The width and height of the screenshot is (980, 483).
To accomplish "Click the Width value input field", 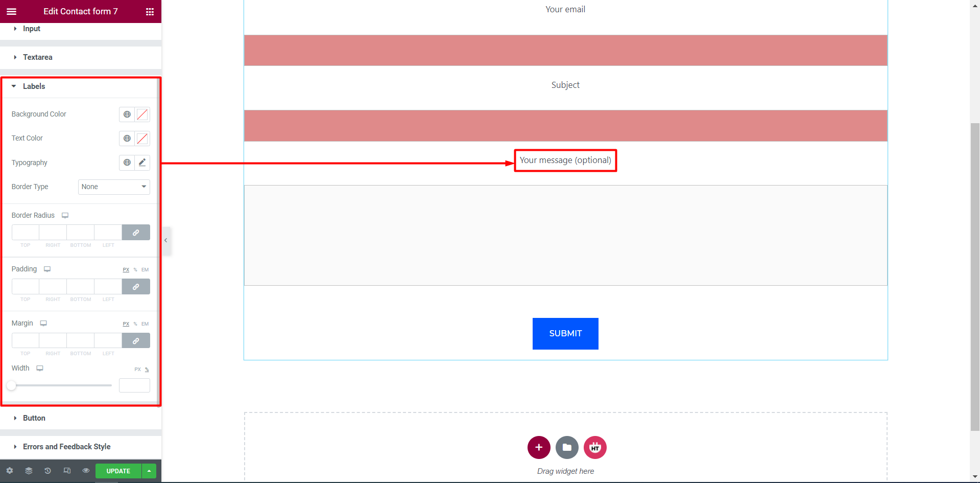I will (134, 385).
